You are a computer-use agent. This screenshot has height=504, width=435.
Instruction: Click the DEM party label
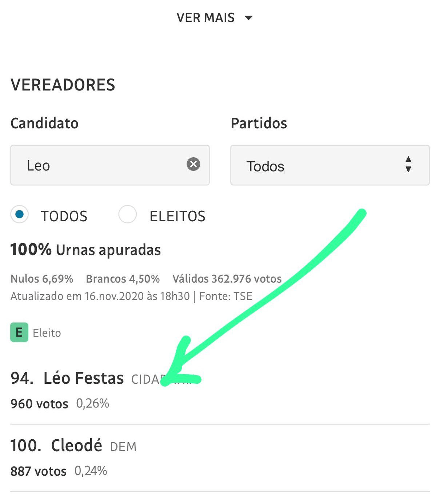(x=123, y=447)
